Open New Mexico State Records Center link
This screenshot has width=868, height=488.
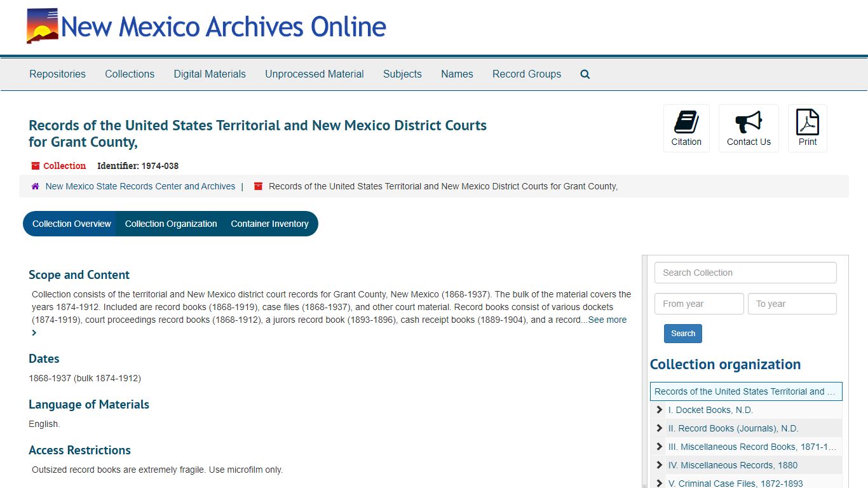[140, 186]
